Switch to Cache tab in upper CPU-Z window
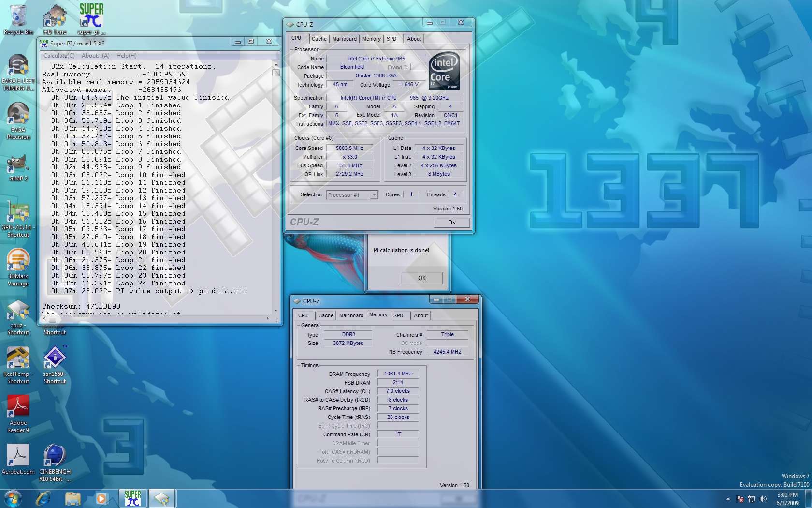Viewport: 812px width, 508px height. point(319,39)
